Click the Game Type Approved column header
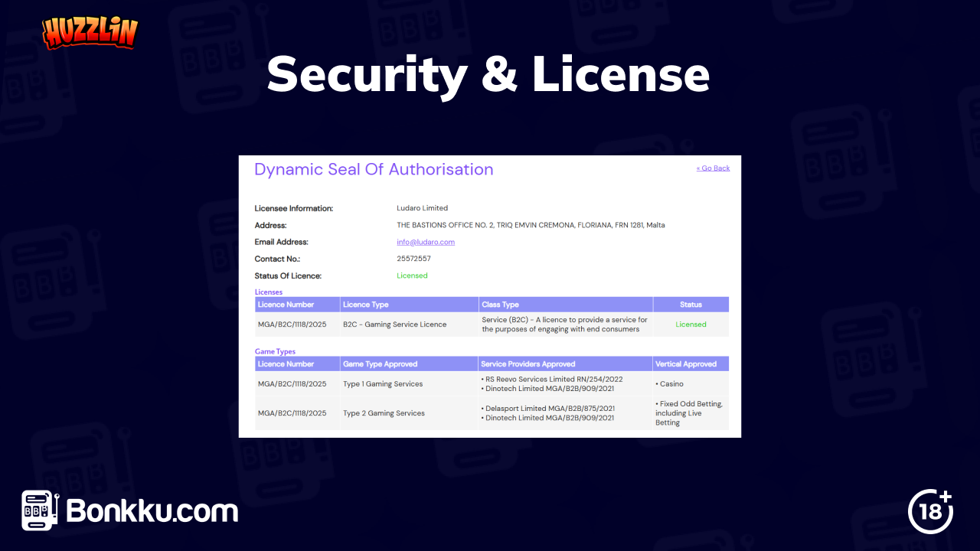 409,364
